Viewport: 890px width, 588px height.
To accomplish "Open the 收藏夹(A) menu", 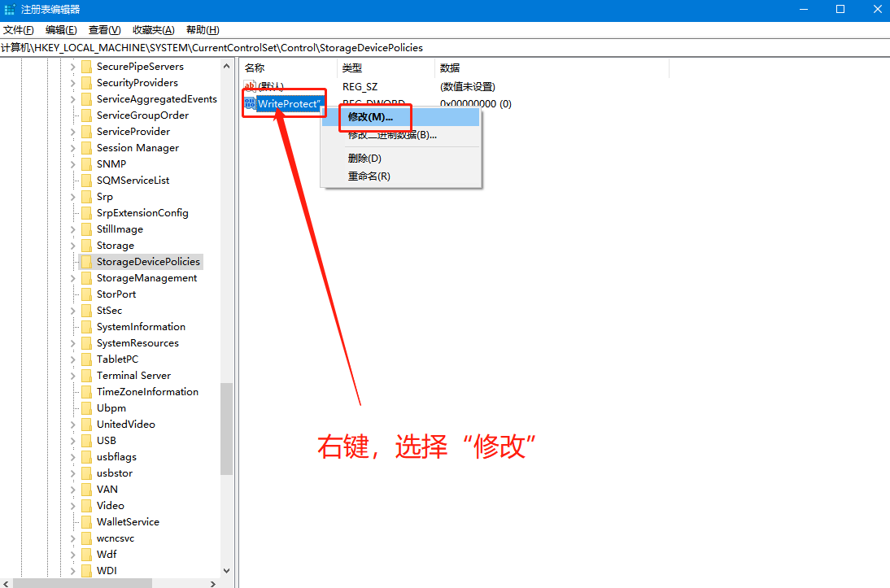I will [153, 30].
